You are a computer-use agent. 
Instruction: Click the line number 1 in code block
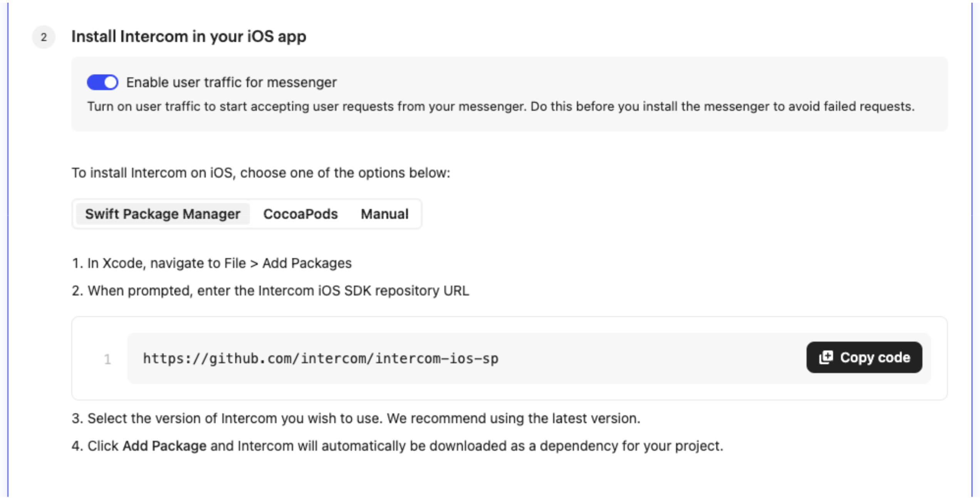[107, 359]
